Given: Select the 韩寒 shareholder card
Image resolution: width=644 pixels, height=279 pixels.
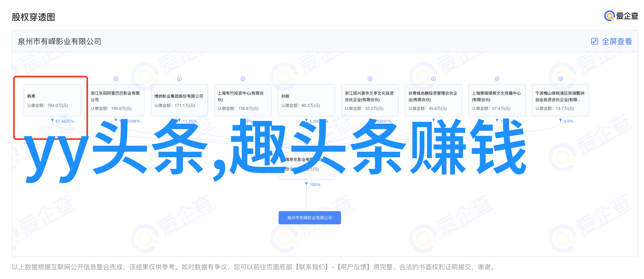Looking at the screenshot, I should (x=52, y=100).
